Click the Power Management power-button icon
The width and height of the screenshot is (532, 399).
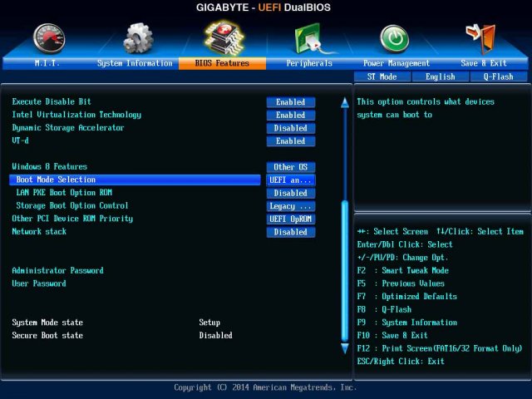point(394,38)
